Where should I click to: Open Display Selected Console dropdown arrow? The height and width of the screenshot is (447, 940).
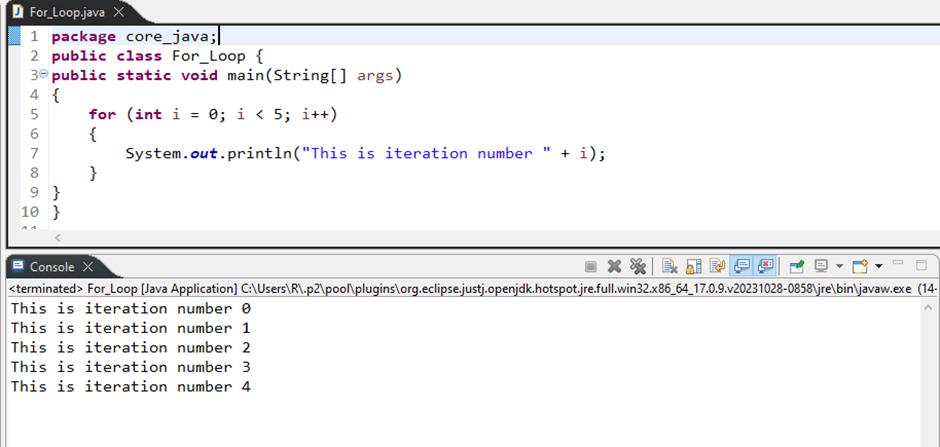tap(839, 266)
